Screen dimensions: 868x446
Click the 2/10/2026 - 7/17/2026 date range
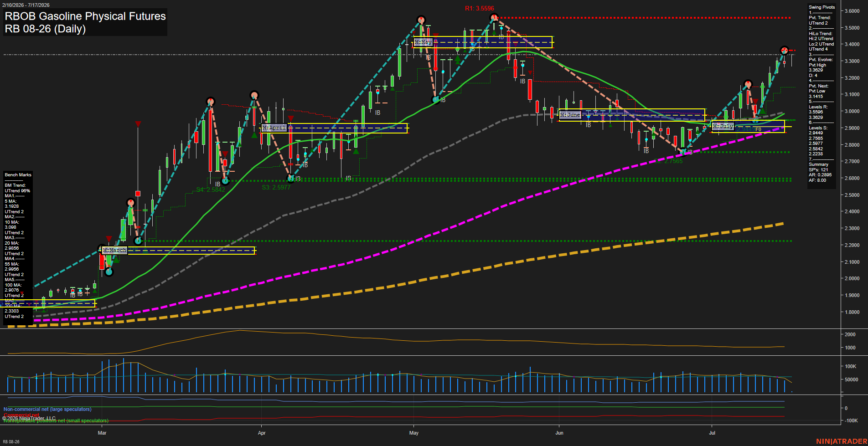point(26,5)
